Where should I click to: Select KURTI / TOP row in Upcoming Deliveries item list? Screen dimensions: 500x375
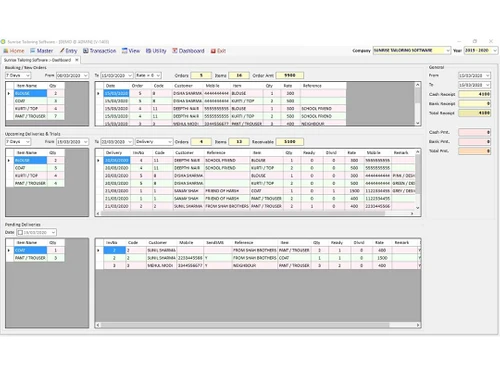tap(35, 176)
